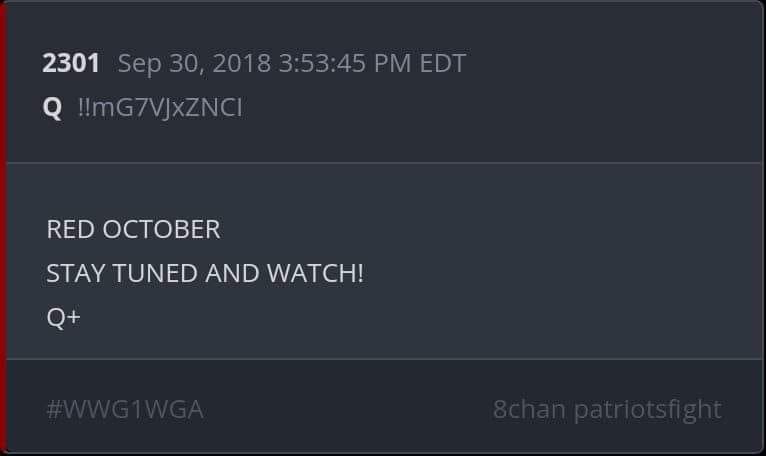This screenshot has width=766, height=456.
Task: Open the patriotsfight board link
Action: [648, 410]
